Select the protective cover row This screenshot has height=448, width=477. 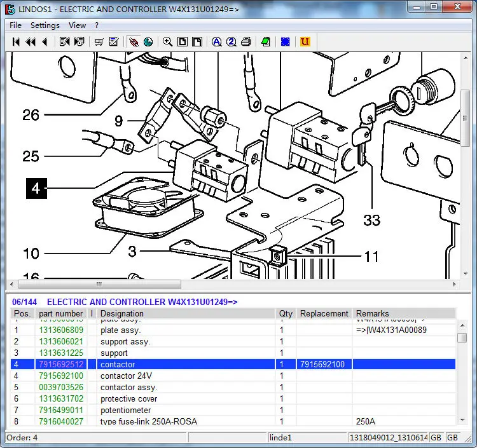pos(233,399)
